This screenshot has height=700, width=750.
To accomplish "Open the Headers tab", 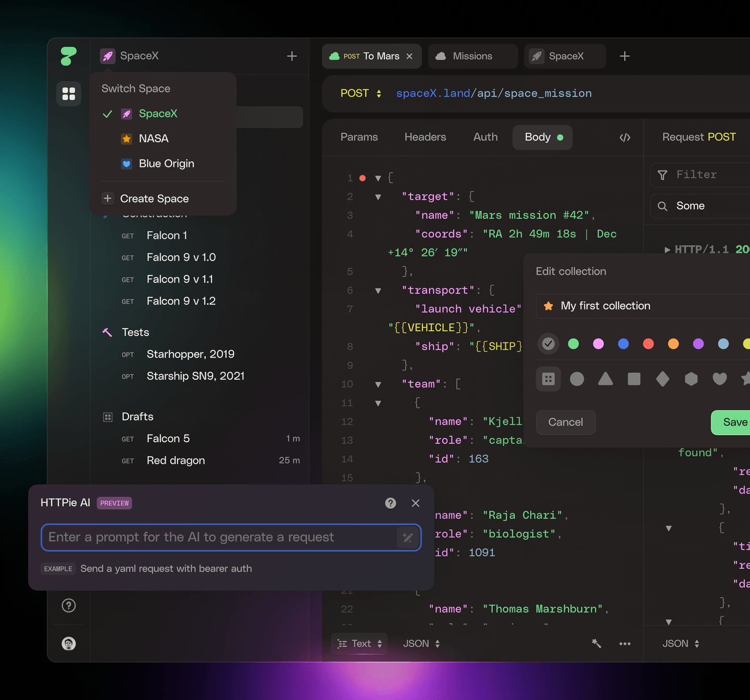I will tap(426, 137).
